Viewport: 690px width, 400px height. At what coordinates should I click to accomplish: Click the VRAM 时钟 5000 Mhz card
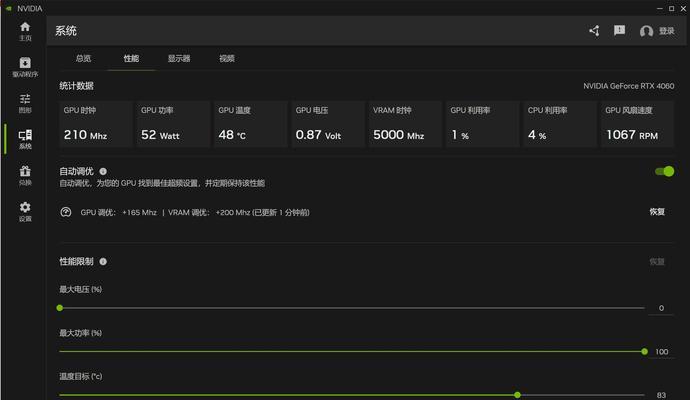(x=405, y=124)
